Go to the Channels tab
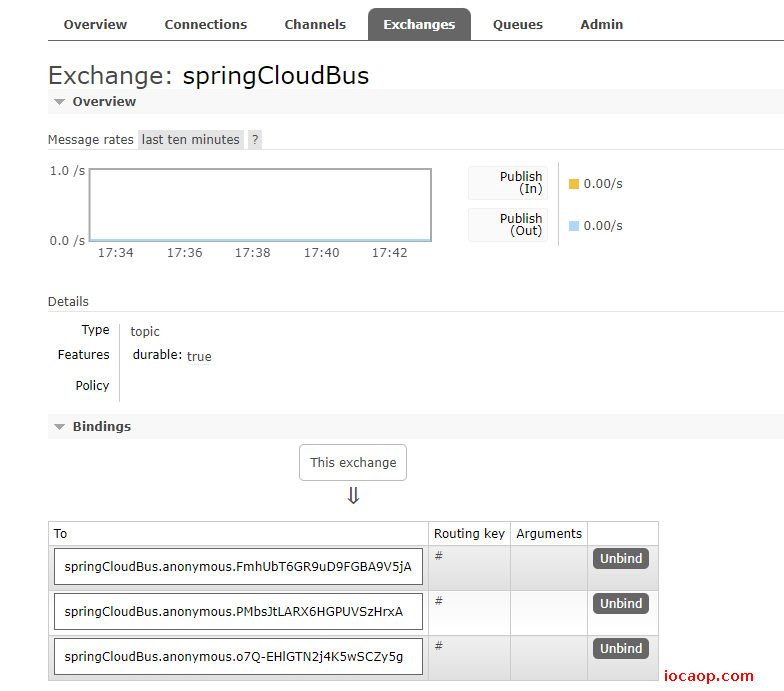The height and width of the screenshot is (691, 784). (315, 24)
